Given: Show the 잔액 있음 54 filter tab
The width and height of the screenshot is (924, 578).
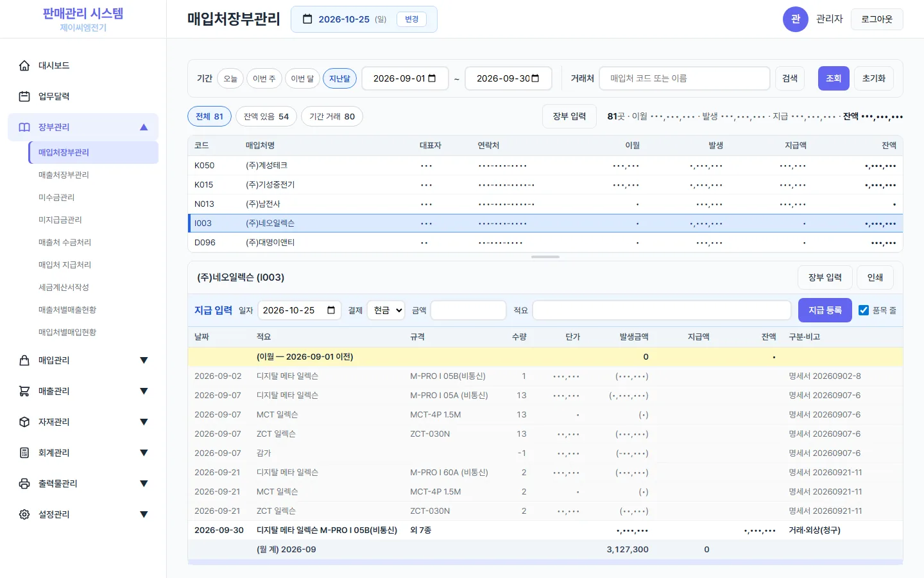Looking at the screenshot, I should coord(266,116).
